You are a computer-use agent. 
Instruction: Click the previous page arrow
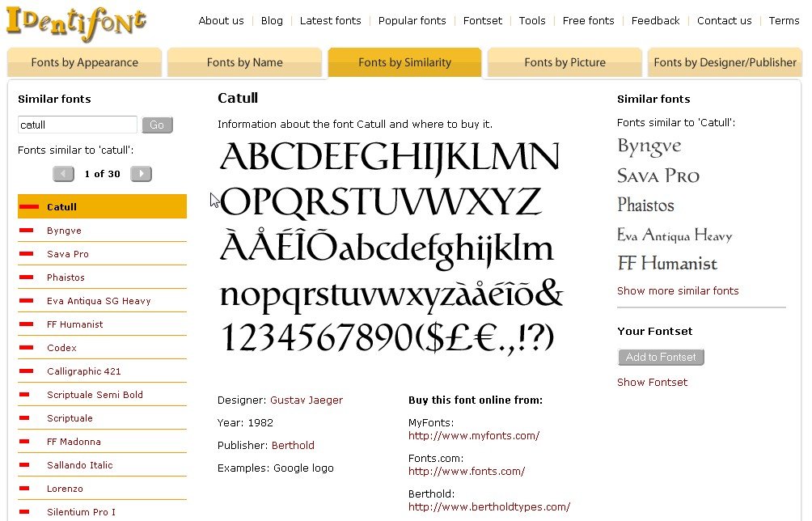(x=63, y=174)
